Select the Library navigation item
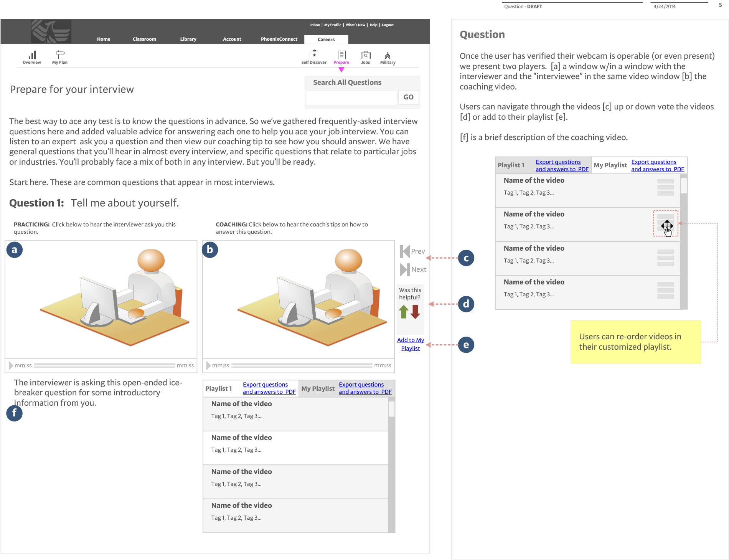The image size is (729, 560). [x=188, y=39]
